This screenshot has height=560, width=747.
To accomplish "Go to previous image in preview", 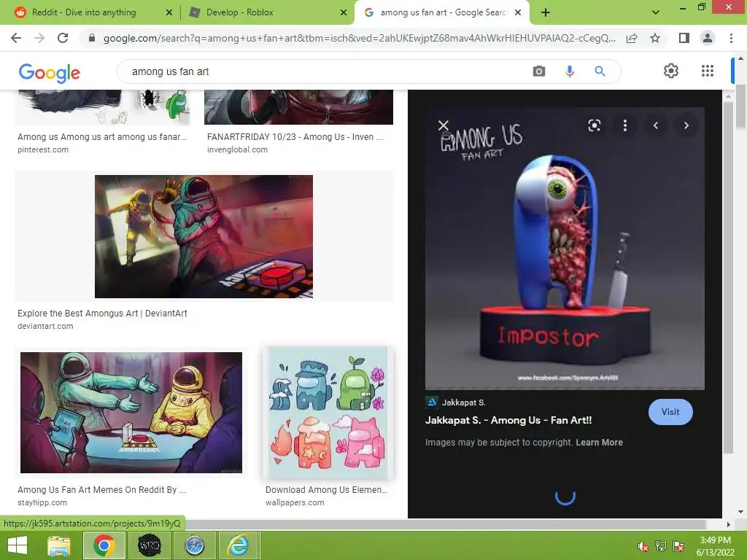I will pyautogui.click(x=656, y=125).
